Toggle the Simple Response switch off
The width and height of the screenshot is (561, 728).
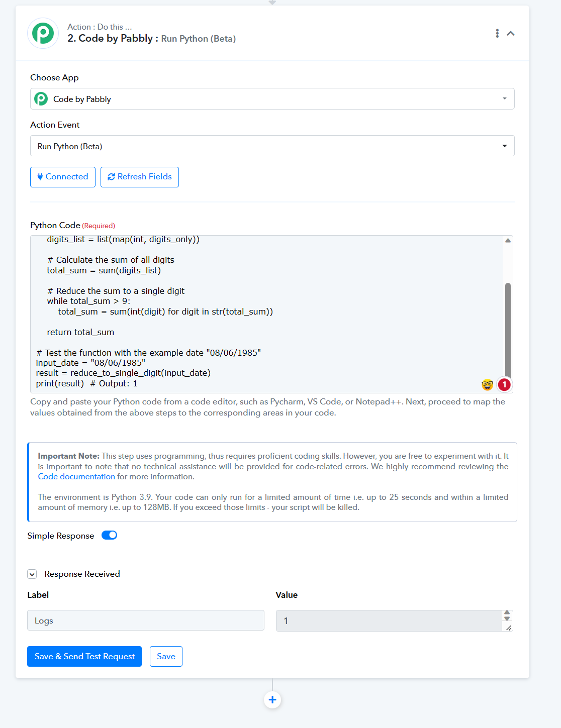pyautogui.click(x=109, y=535)
